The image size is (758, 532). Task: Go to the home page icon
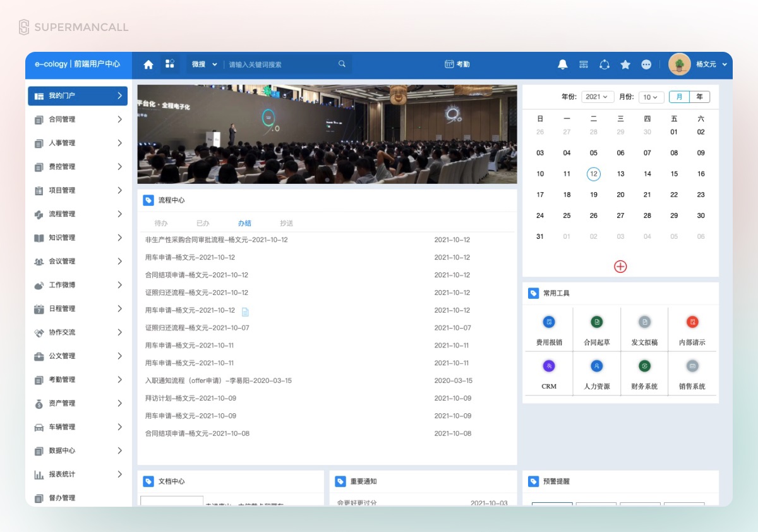148,64
